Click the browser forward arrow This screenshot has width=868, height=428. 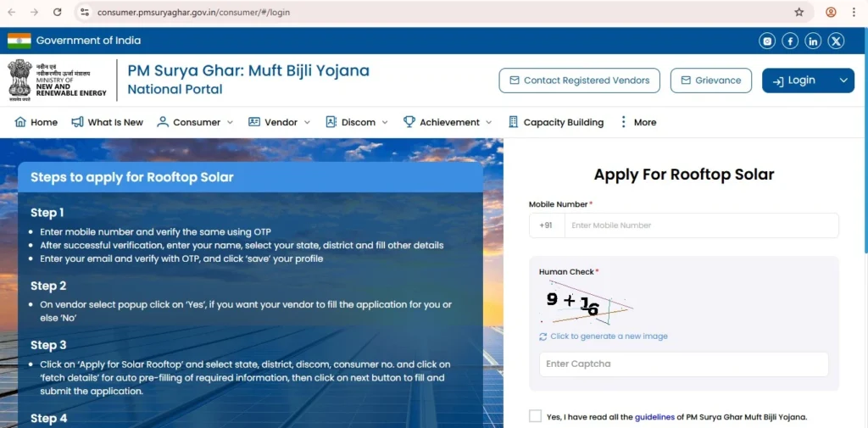[34, 12]
